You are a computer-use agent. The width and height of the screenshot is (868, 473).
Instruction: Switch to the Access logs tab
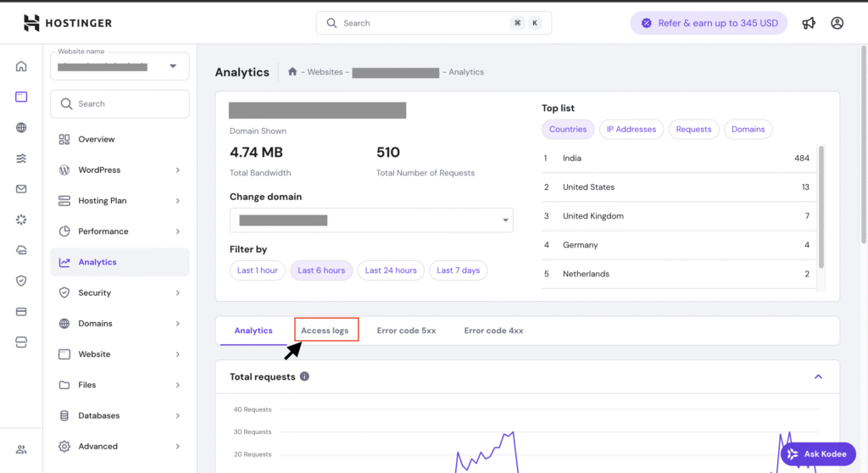point(325,331)
